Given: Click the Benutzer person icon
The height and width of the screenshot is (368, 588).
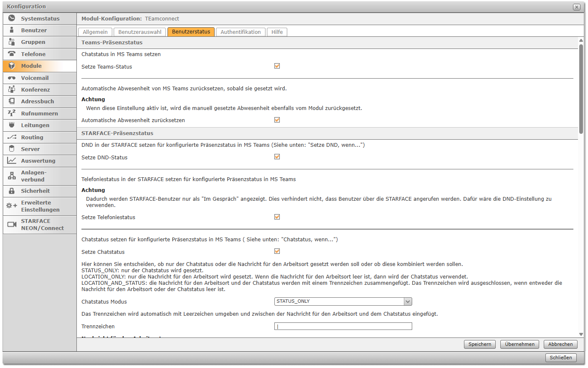Looking at the screenshot, I should click(x=12, y=30).
